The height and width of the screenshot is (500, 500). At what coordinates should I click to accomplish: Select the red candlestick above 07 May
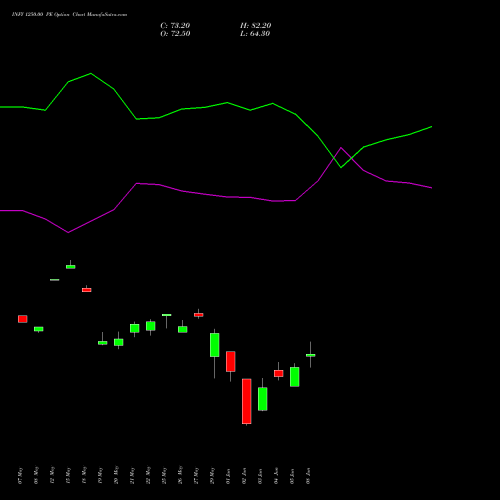[23, 319]
